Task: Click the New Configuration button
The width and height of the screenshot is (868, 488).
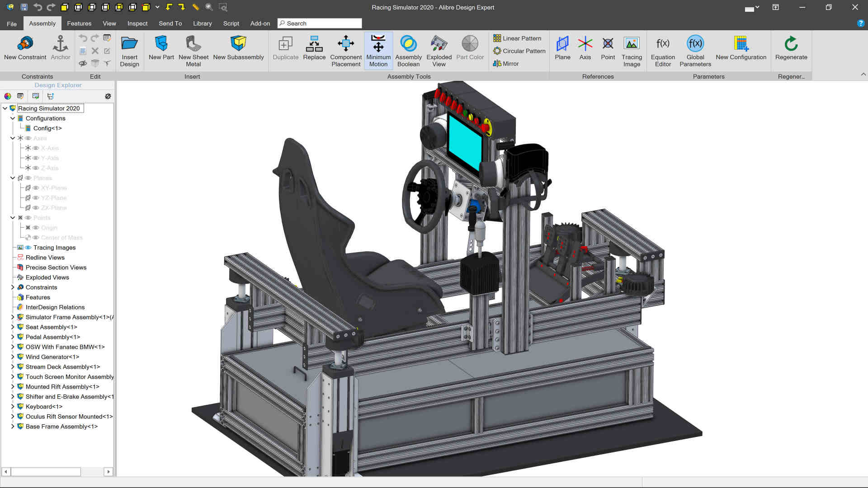Action: (x=741, y=47)
